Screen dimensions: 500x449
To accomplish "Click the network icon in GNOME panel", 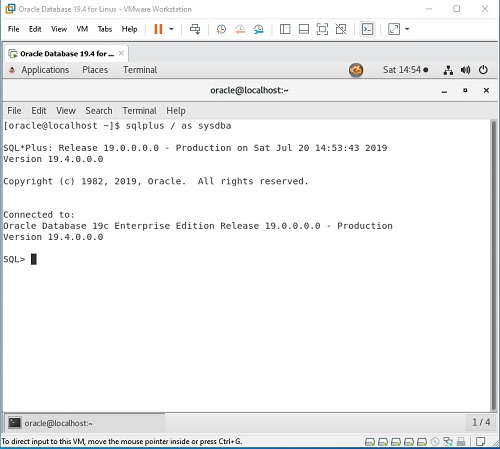I will (x=448, y=70).
